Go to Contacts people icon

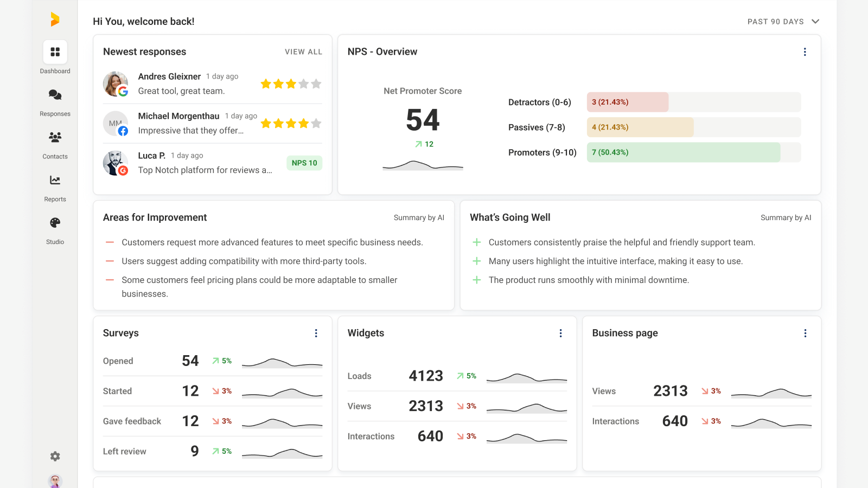click(55, 138)
